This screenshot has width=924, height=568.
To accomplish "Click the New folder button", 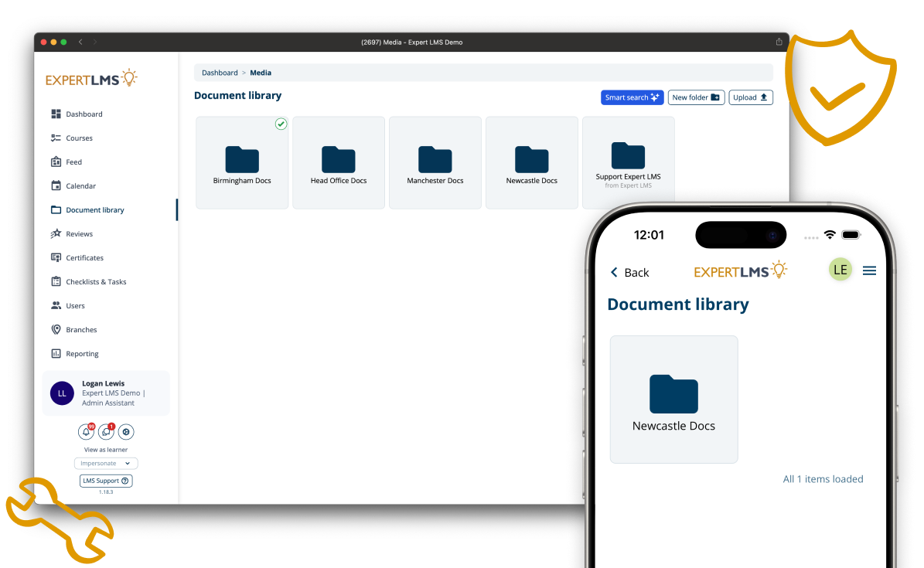I will coord(696,97).
